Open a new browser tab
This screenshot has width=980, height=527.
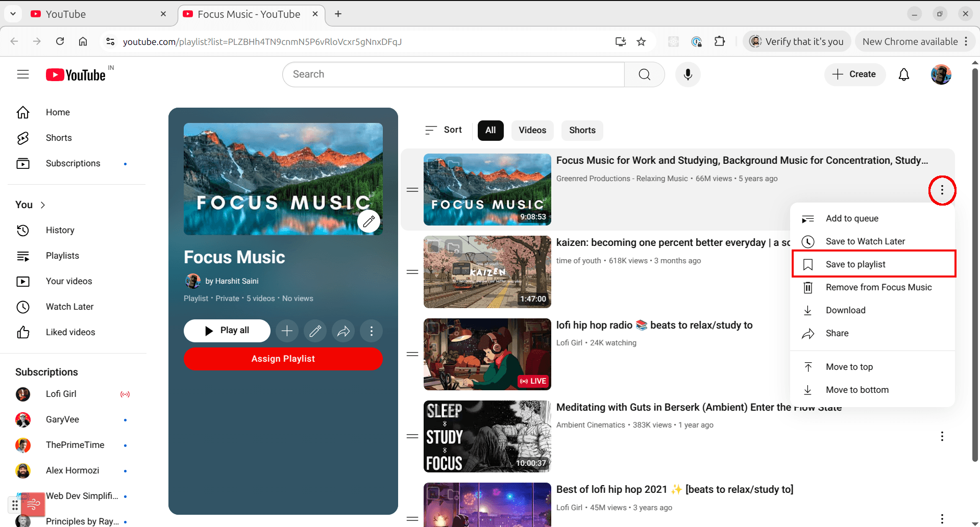(x=338, y=14)
